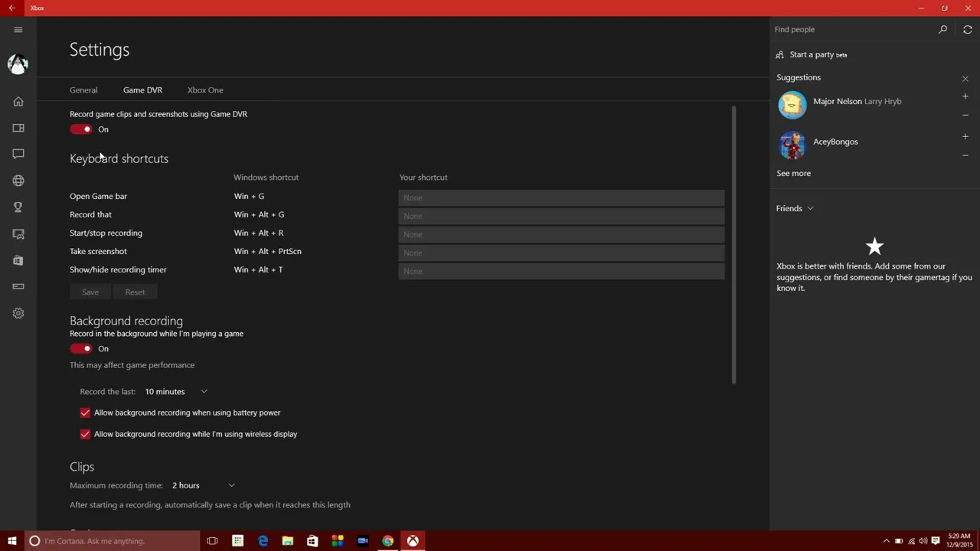980x551 pixels.
Task: Click the Start a party icon
Action: pyautogui.click(x=780, y=54)
